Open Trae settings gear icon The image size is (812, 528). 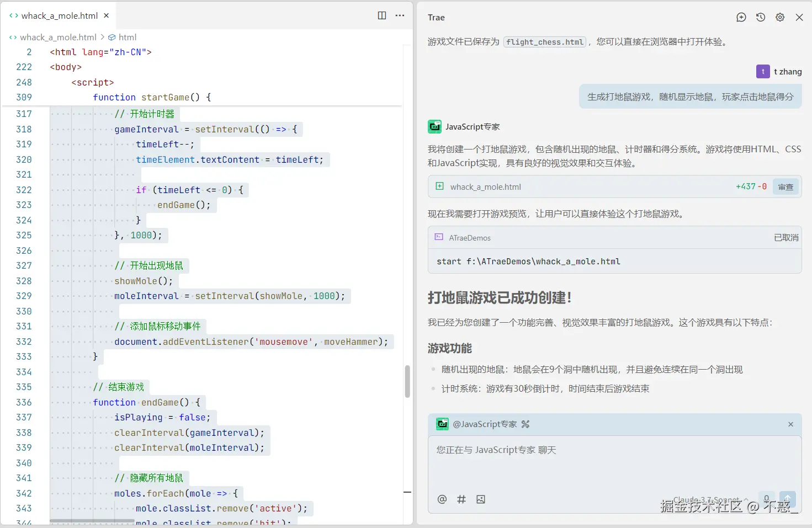click(780, 17)
